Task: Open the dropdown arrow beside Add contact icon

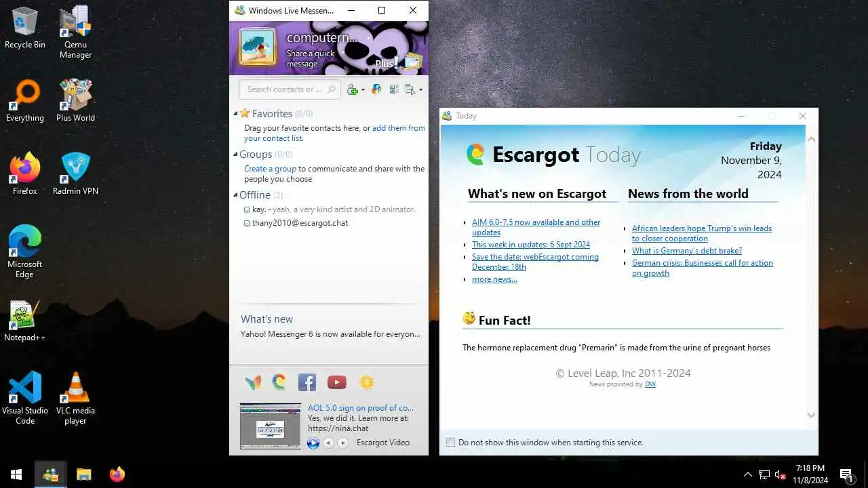Action: pos(363,89)
